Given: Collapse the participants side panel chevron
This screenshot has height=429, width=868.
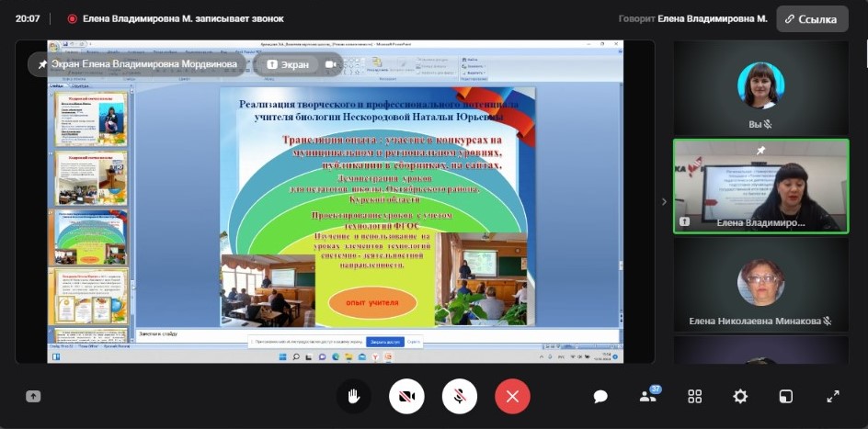Looking at the screenshot, I should (x=664, y=202).
